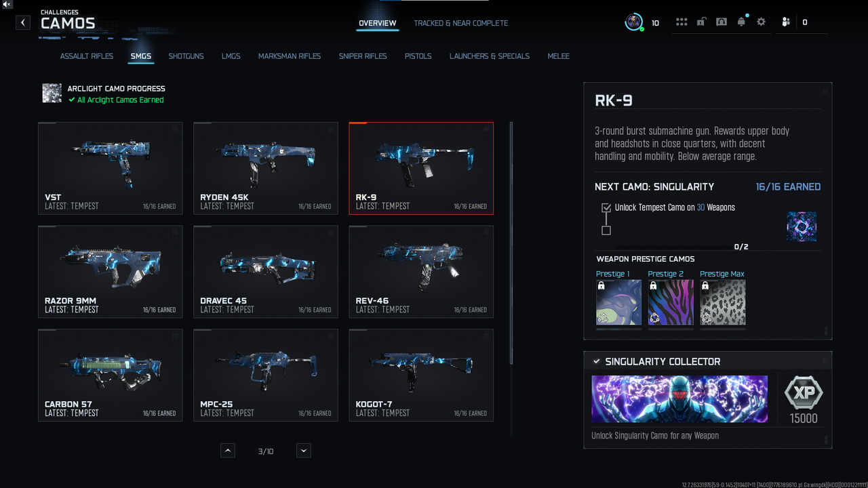Open the Tracked & Near Complete tab
This screenshot has height=488, width=868.
(460, 23)
